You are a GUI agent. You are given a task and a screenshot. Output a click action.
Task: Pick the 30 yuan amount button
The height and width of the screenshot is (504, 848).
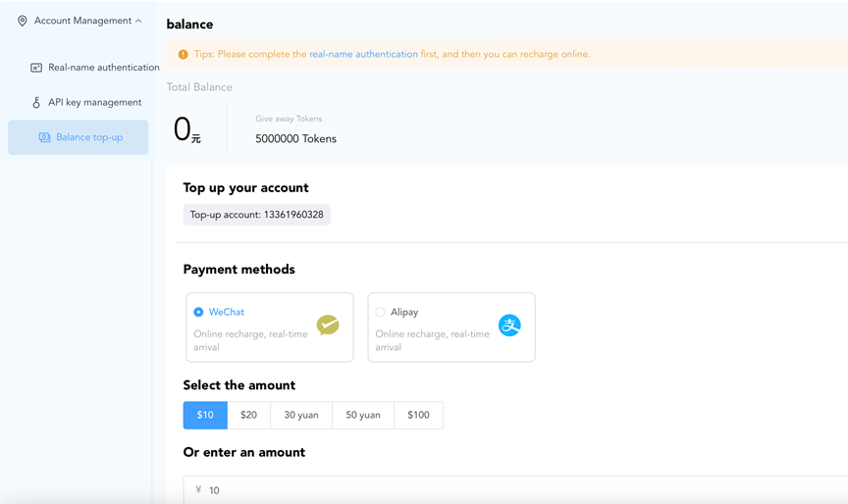click(301, 415)
